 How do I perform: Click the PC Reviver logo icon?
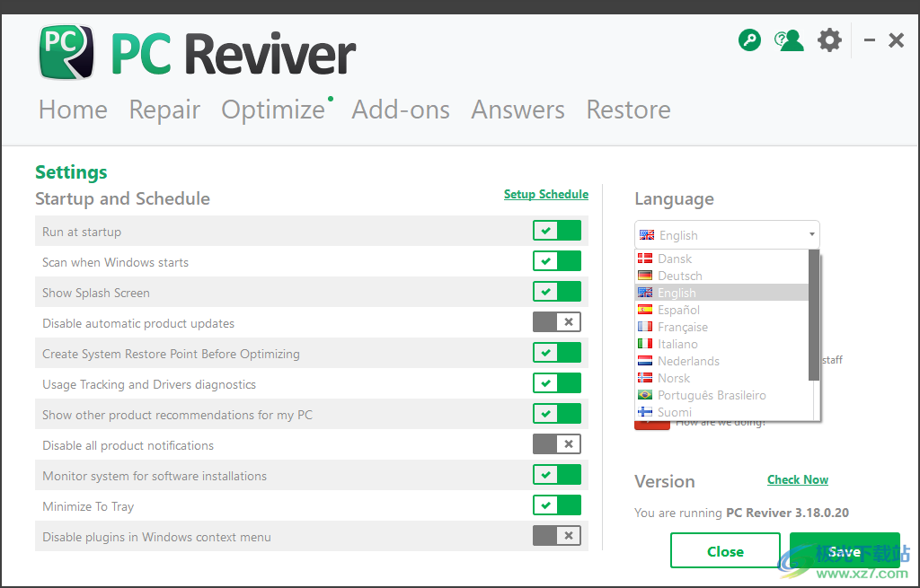tap(66, 52)
